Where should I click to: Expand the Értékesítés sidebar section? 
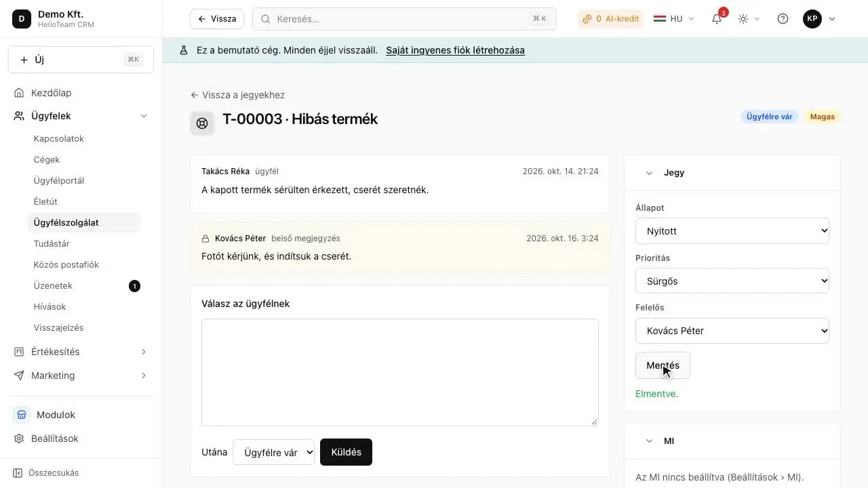click(x=144, y=352)
